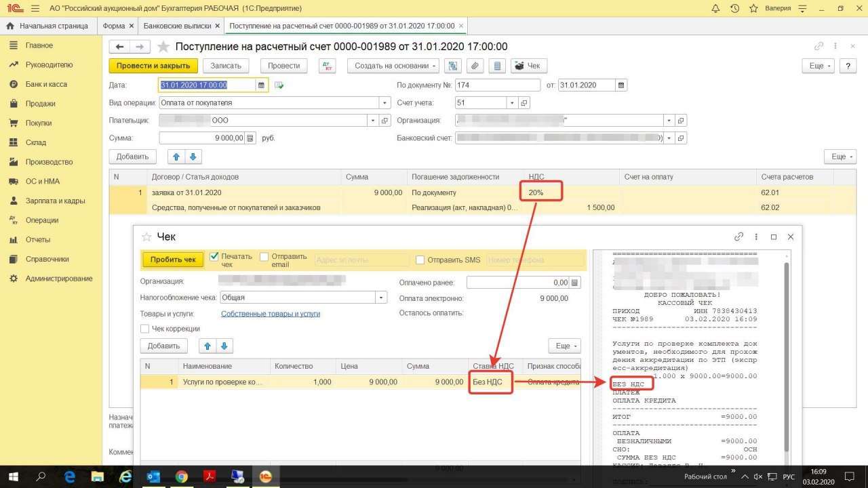Viewport: 868px width, 488px height.
Task: Open attached files paperclip icon
Action: pos(475,66)
